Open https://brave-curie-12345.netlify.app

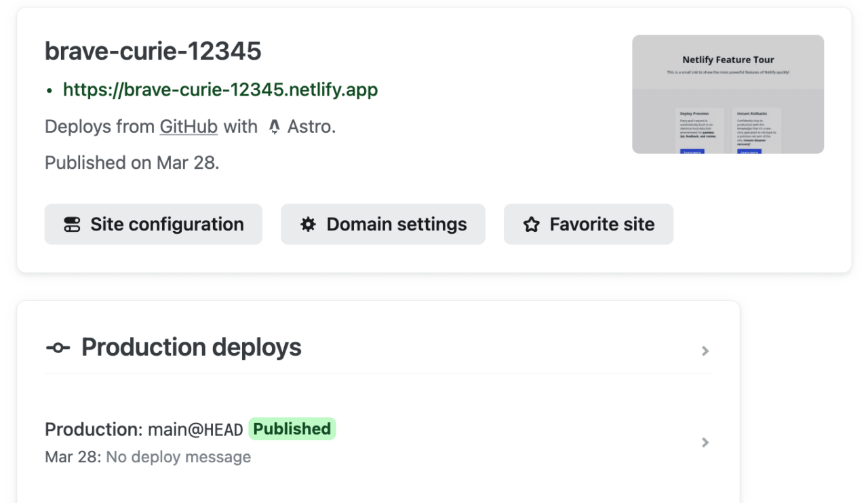[220, 89]
